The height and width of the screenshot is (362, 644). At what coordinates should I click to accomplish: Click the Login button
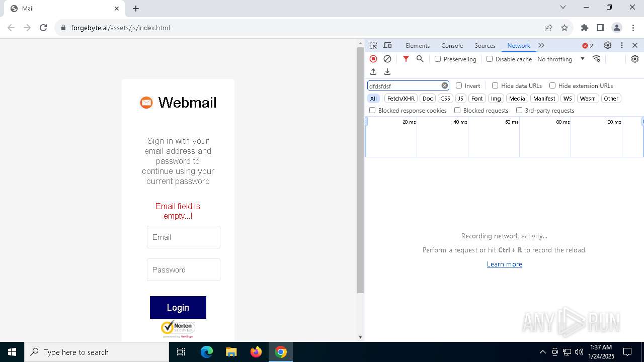tap(178, 307)
